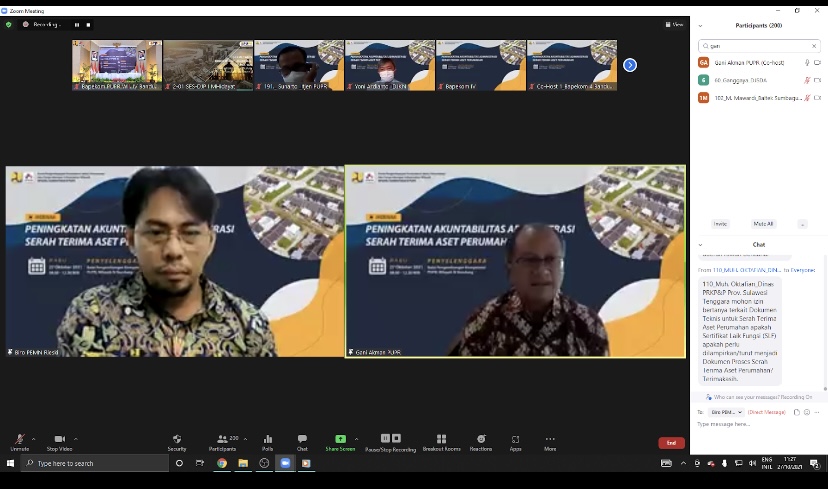Stop the recording in the bottom toolbar
Image resolution: width=828 pixels, height=489 pixels.
[x=397, y=438]
